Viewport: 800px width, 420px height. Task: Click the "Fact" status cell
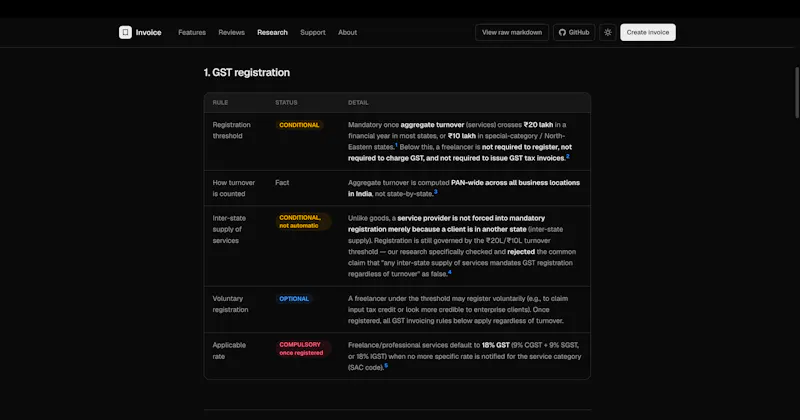[x=282, y=183]
